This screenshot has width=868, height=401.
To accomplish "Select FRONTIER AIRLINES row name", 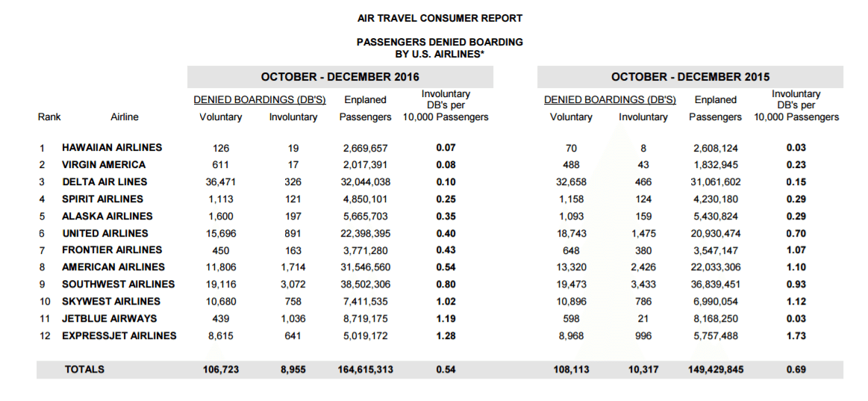I will (x=112, y=250).
